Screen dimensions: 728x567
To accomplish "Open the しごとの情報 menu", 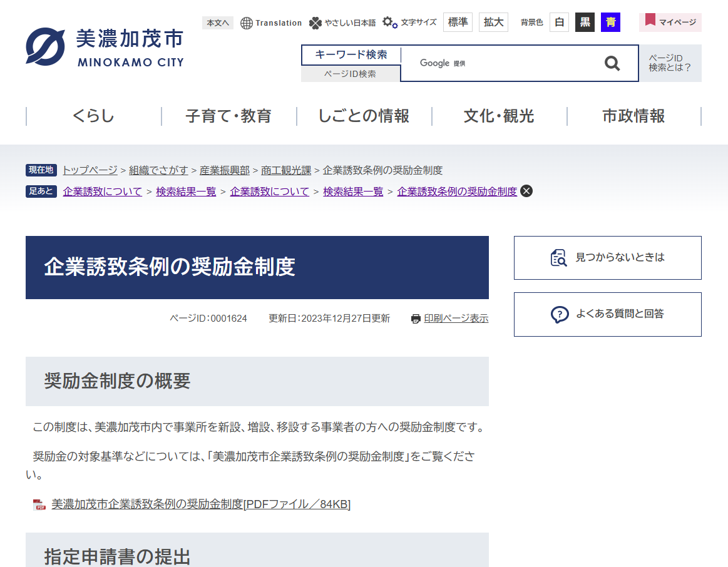I will coord(364,116).
